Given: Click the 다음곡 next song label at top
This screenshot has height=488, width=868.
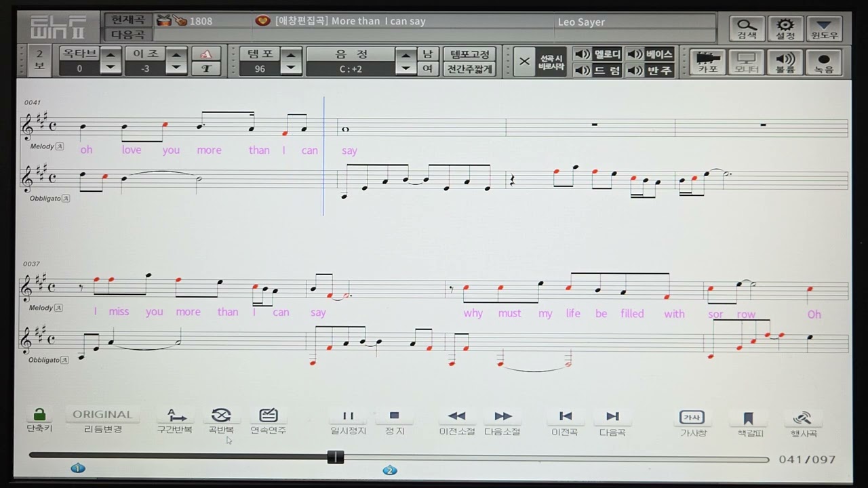Looking at the screenshot, I should click(x=127, y=35).
